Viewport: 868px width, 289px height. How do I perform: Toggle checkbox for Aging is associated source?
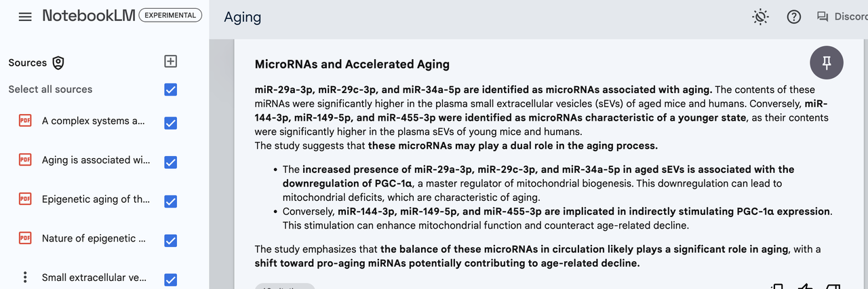click(x=171, y=162)
